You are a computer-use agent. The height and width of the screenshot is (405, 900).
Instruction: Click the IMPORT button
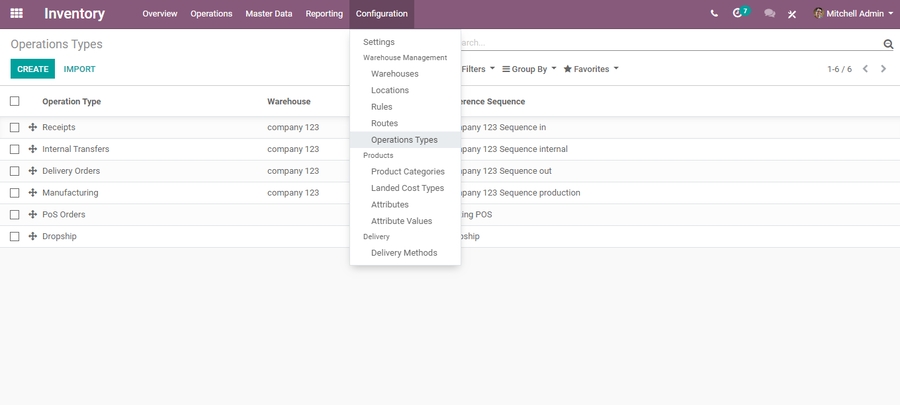[79, 69]
